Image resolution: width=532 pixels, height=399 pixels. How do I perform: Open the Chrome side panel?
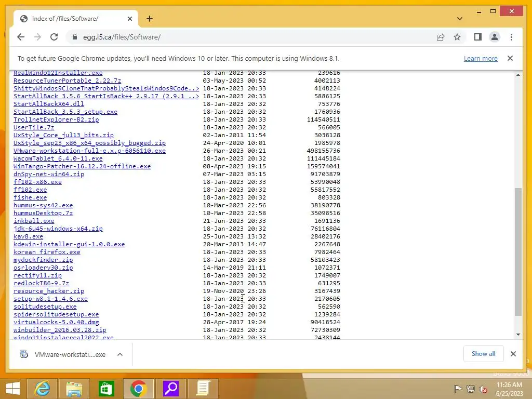(478, 37)
